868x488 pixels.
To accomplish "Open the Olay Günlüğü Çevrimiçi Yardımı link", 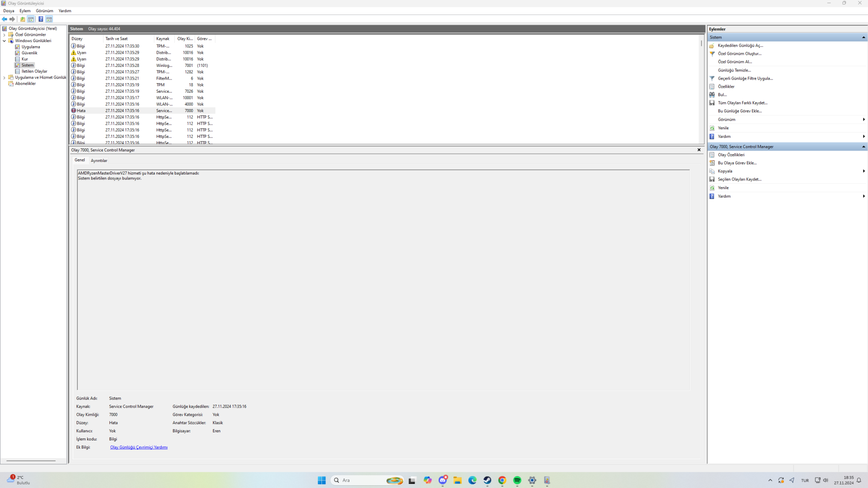I will pos(139,447).
